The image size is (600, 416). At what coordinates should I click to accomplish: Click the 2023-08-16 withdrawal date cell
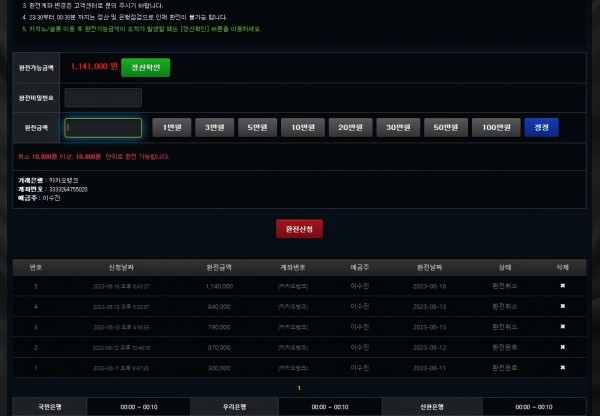coord(430,286)
